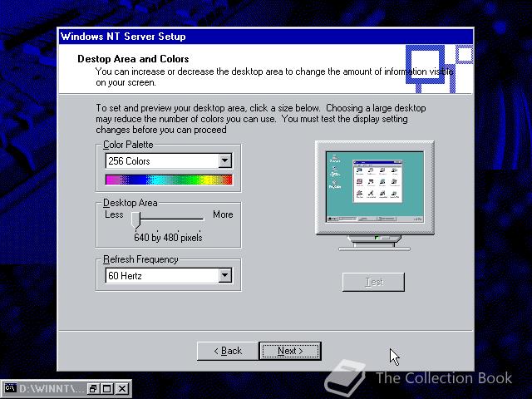Click the 'Color Palette' group label
This screenshot has width=532, height=399.
[128, 145]
